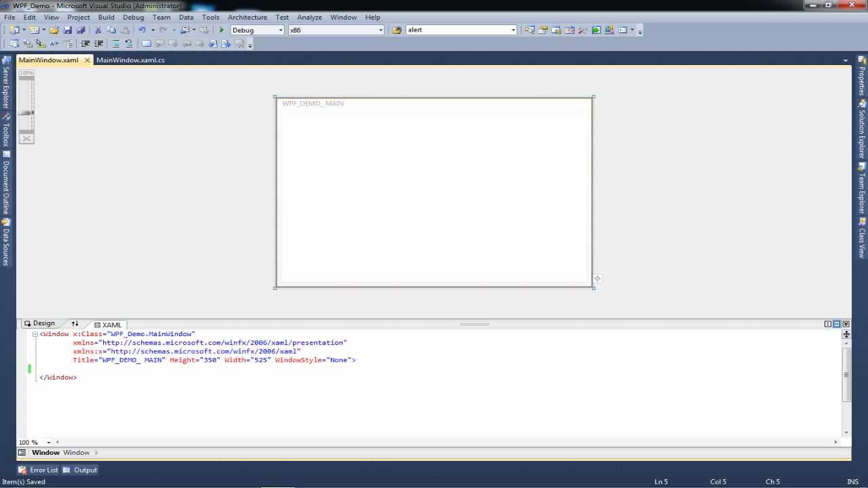Open the Solution Explorer side tab
The height and width of the screenshot is (488, 868).
[862, 129]
